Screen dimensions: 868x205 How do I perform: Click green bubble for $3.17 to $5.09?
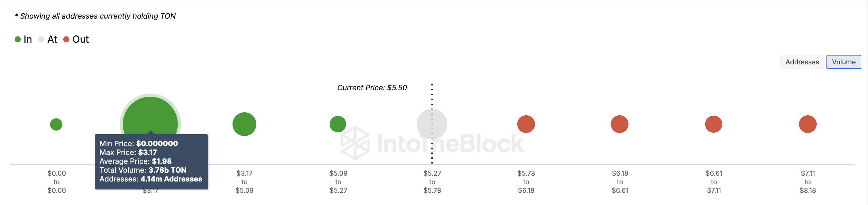point(244,124)
